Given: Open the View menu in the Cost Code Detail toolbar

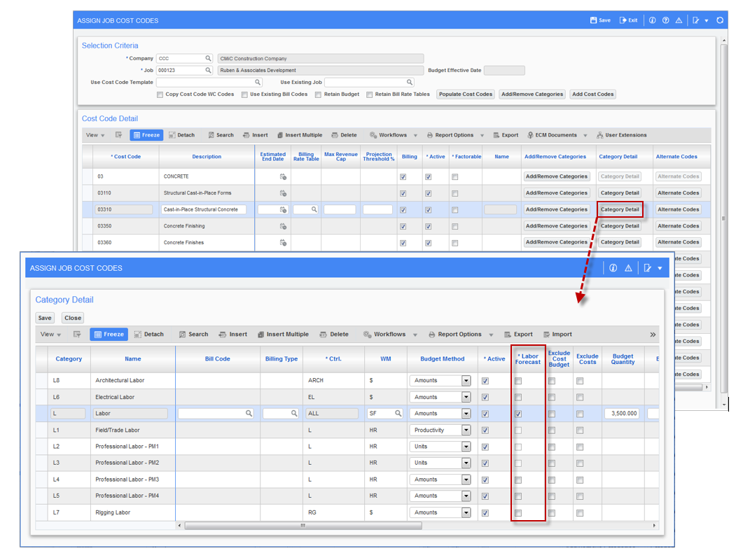Looking at the screenshot, I should click(95, 135).
